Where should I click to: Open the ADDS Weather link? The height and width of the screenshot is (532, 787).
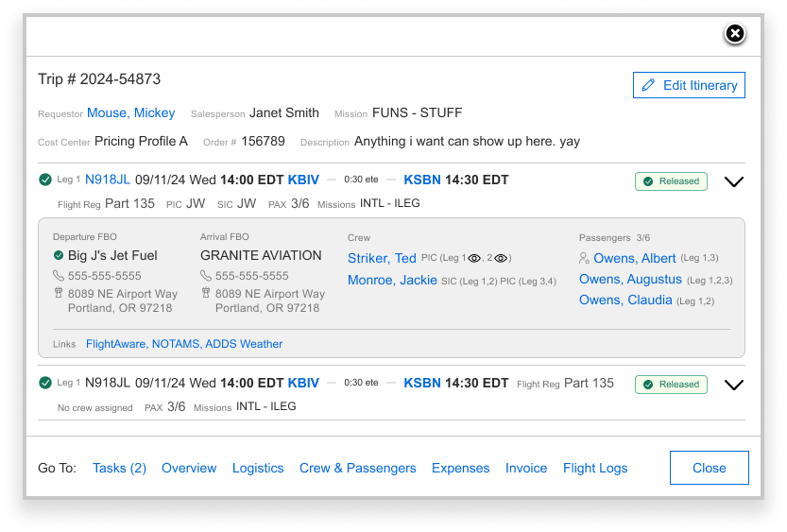click(x=244, y=344)
